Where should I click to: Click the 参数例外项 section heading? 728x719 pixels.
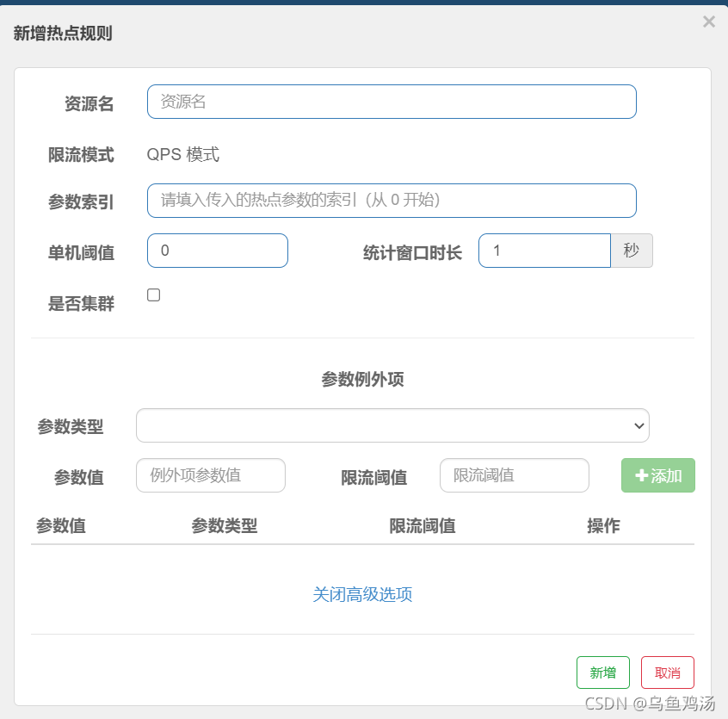click(362, 379)
